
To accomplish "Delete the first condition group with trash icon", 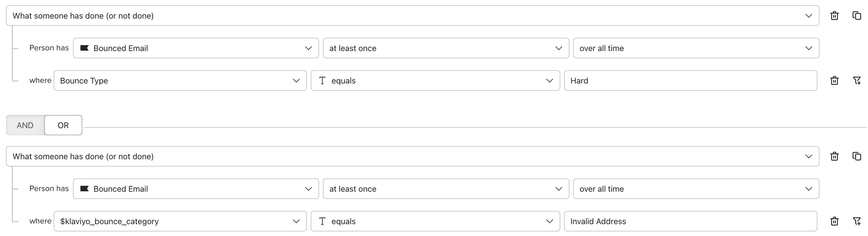I will click(834, 16).
